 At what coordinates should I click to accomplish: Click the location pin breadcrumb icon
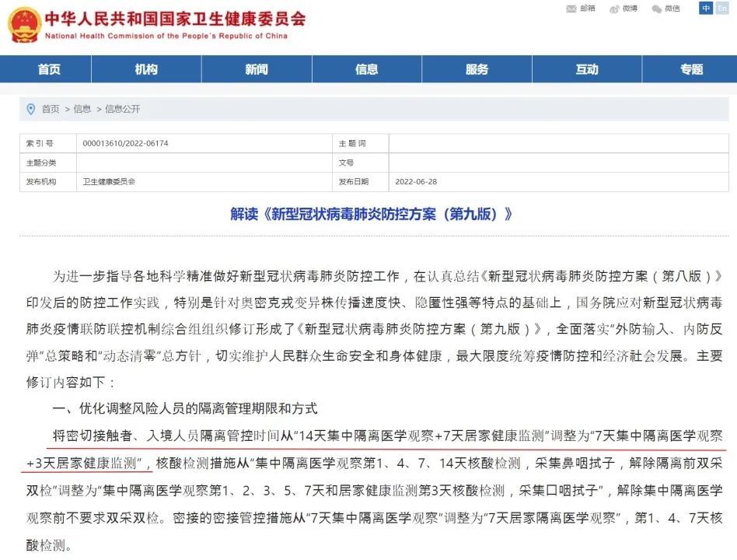pos(31,109)
